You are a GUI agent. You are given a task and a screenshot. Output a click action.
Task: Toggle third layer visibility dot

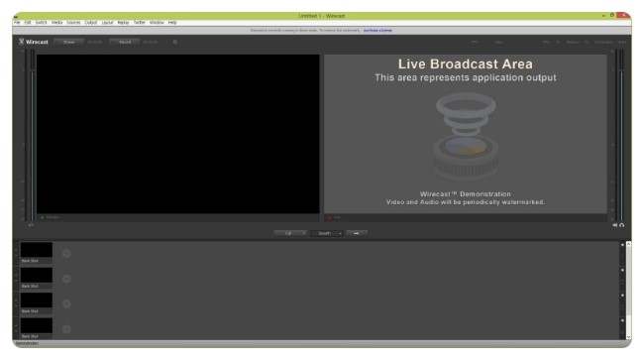pyautogui.click(x=622, y=296)
